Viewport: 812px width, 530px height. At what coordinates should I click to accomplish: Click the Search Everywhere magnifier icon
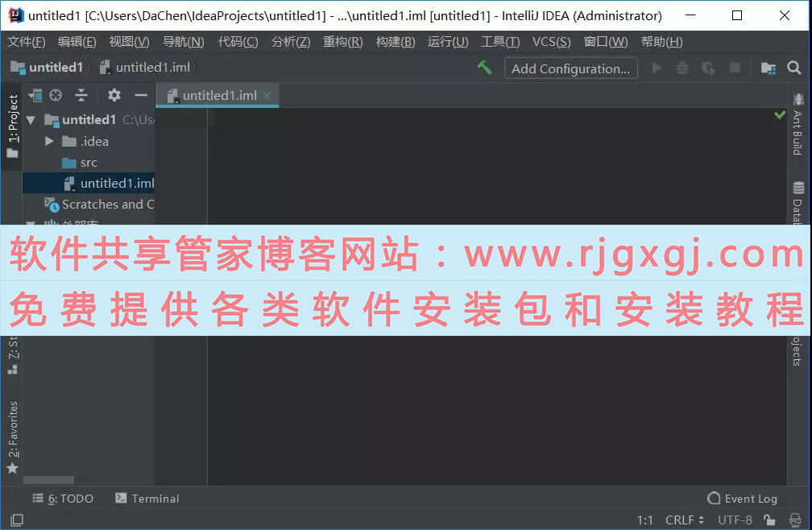(794, 68)
